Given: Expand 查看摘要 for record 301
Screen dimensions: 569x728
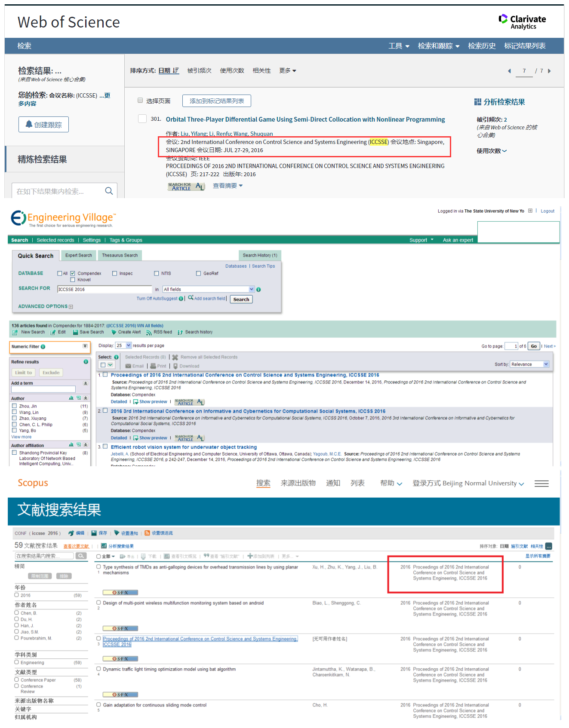Looking at the screenshot, I should click(228, 186).
